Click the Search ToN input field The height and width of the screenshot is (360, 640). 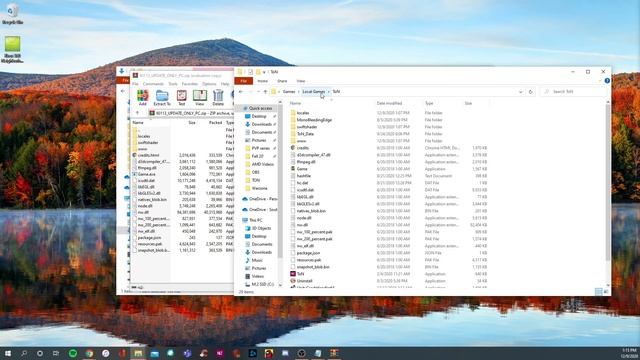(x=573, y=92)
